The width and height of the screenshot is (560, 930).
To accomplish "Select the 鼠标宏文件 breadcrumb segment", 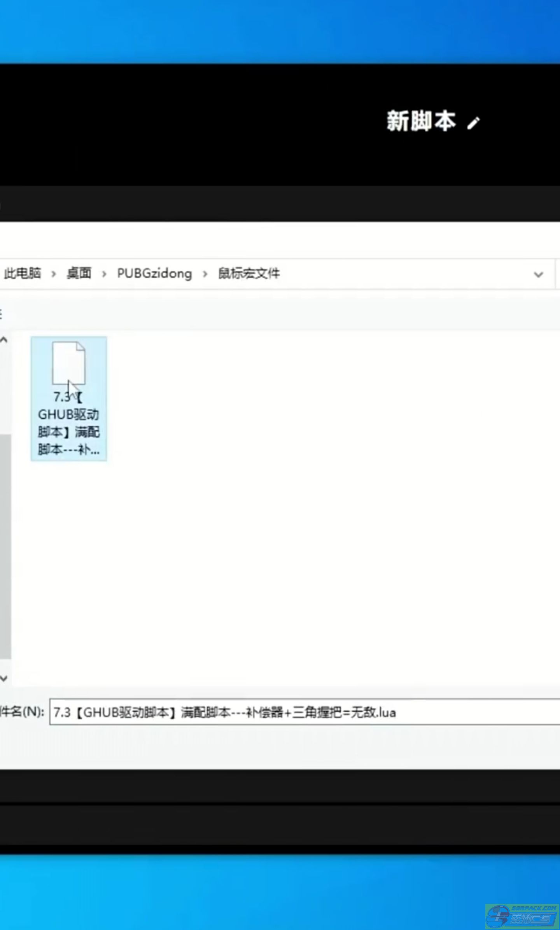I will click(x=249, y=274).
